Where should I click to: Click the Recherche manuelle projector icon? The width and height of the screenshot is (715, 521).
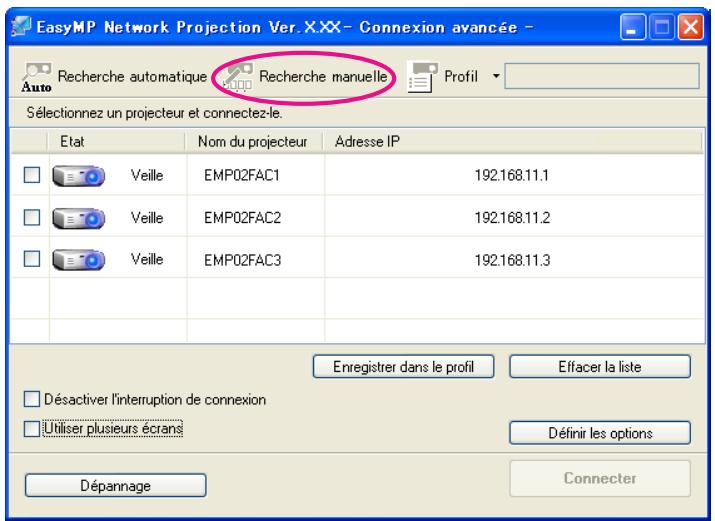pos(238,77)
